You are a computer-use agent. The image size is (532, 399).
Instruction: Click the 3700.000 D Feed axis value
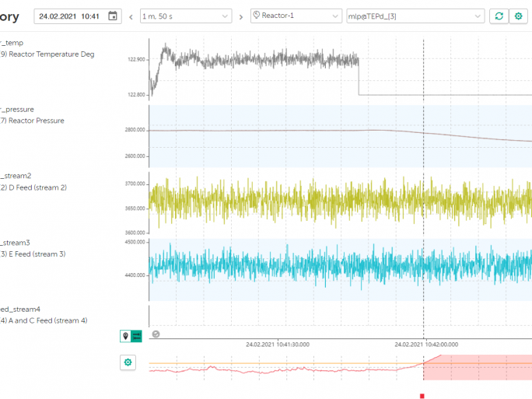135,184
